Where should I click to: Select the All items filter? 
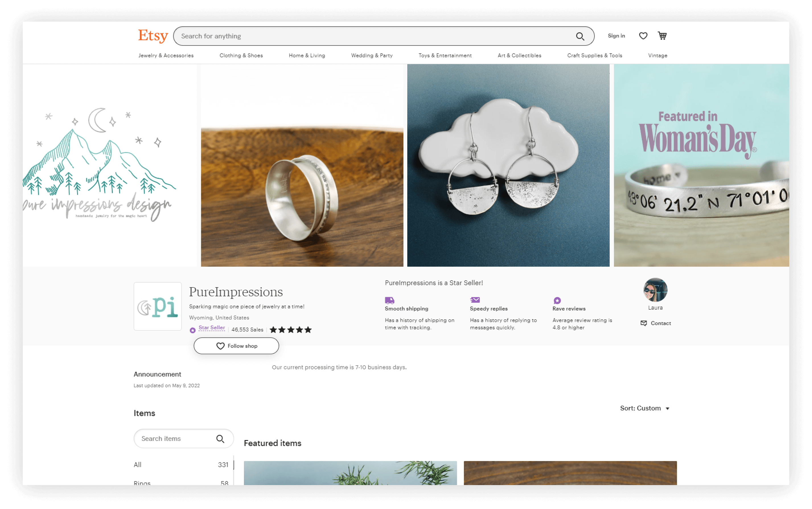tap(181, 465)
